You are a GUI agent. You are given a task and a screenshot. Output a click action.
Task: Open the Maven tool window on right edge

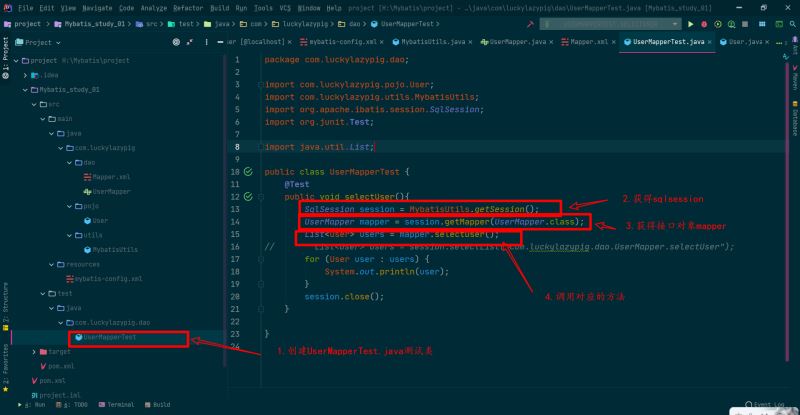[x=795, y=78]
